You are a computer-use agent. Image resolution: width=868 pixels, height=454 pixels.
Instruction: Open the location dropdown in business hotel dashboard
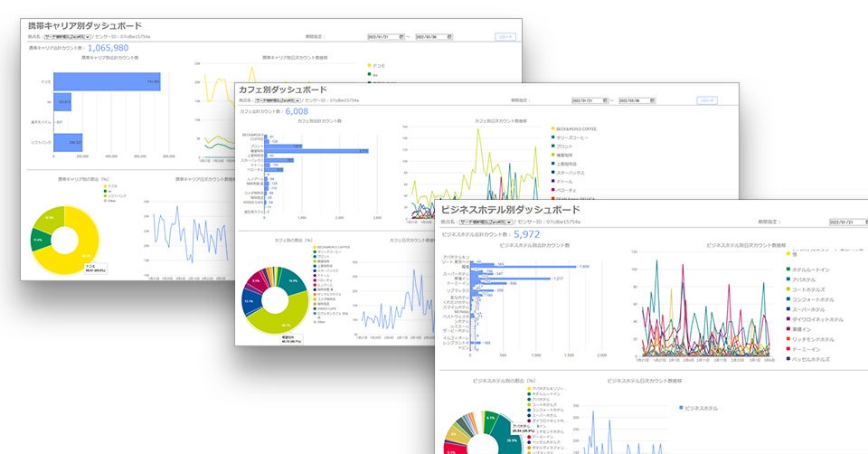pos(486,222)
